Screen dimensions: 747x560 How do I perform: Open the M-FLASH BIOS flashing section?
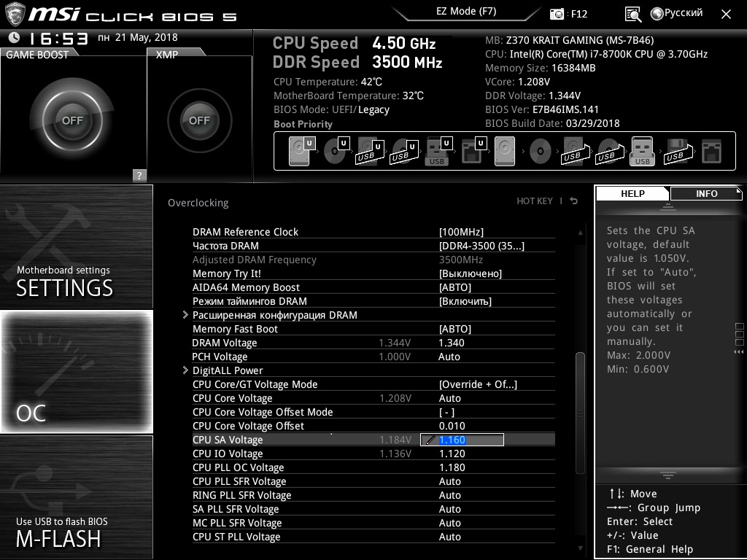click(x=76, y=497)
